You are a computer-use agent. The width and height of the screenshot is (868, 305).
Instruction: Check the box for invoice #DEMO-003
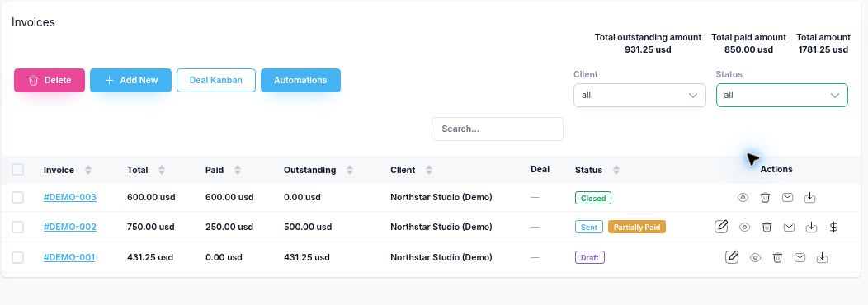tap(17, 197)
